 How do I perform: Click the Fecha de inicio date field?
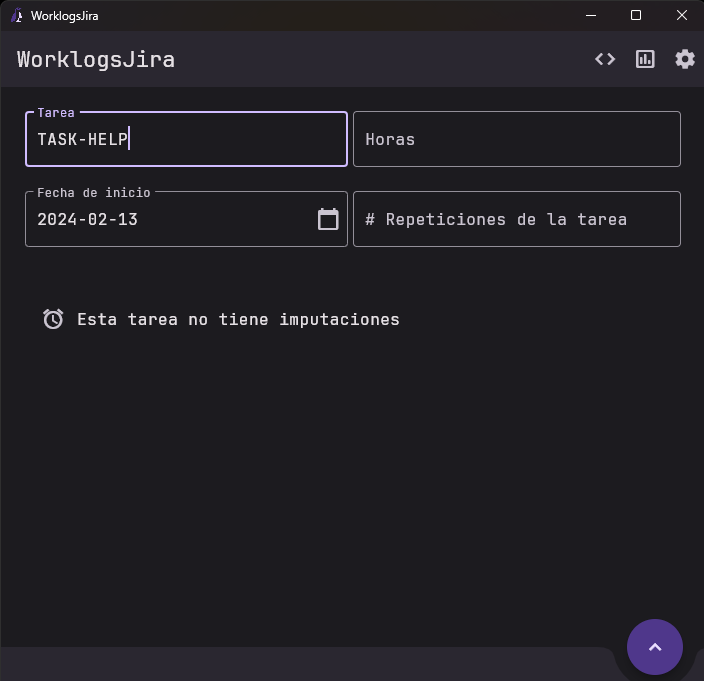pos(186,219)
